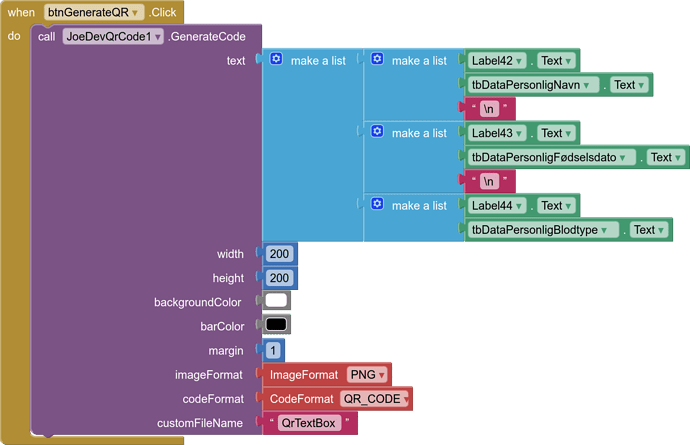
Task: Click the gear icon on the Label44 make a list block
Action: point(378,204)
